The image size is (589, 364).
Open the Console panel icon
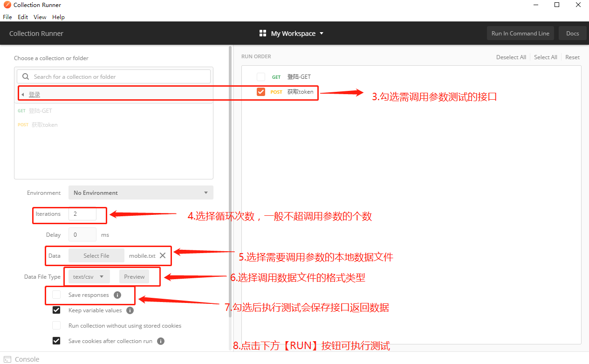coord(7,359)
